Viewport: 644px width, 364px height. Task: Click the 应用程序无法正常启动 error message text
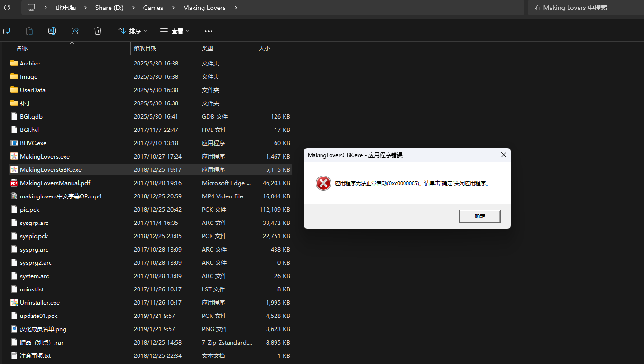point(412,183)
